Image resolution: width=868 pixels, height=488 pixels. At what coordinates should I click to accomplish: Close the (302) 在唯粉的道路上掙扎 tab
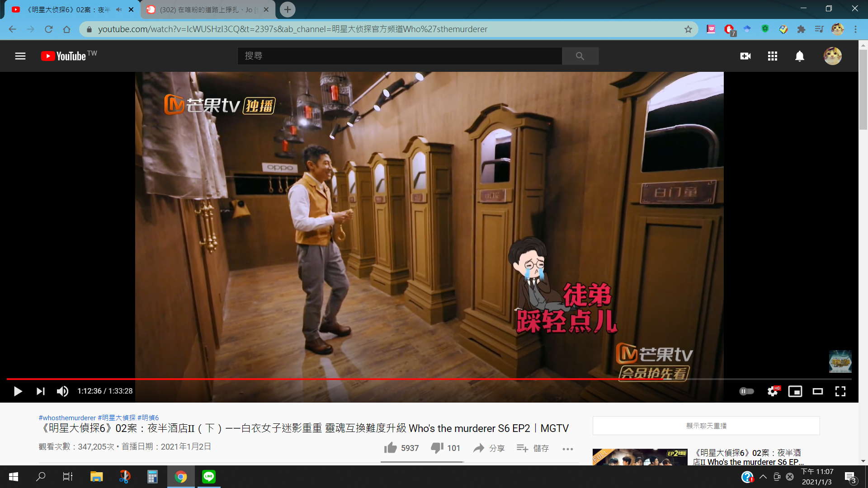coord(266,9)
